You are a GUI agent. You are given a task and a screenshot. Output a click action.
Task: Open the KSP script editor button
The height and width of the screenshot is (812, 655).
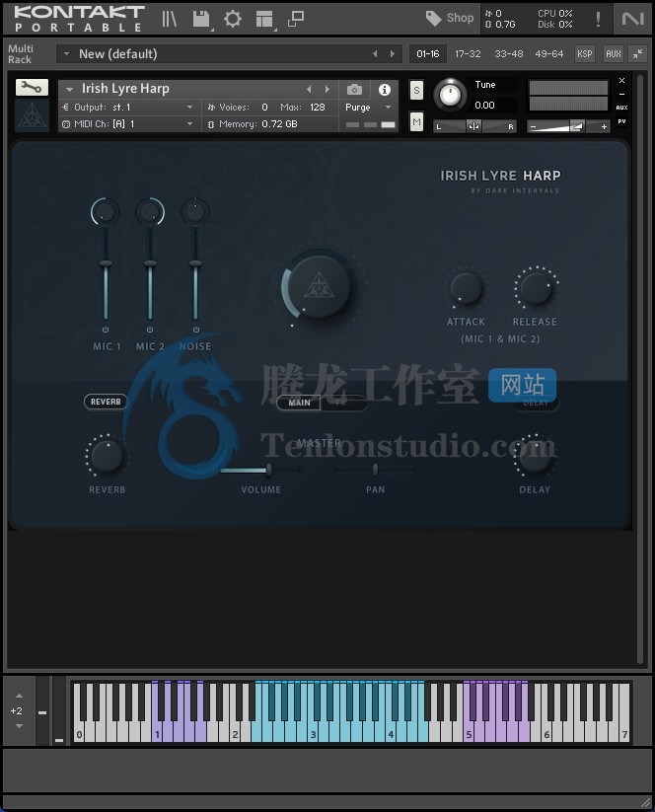[585, 54]
